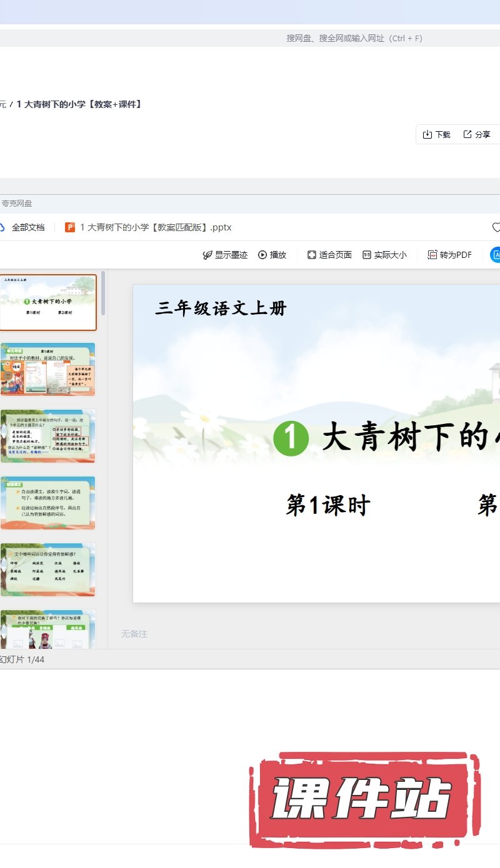Click the 下载 download button

pos(436,134)
